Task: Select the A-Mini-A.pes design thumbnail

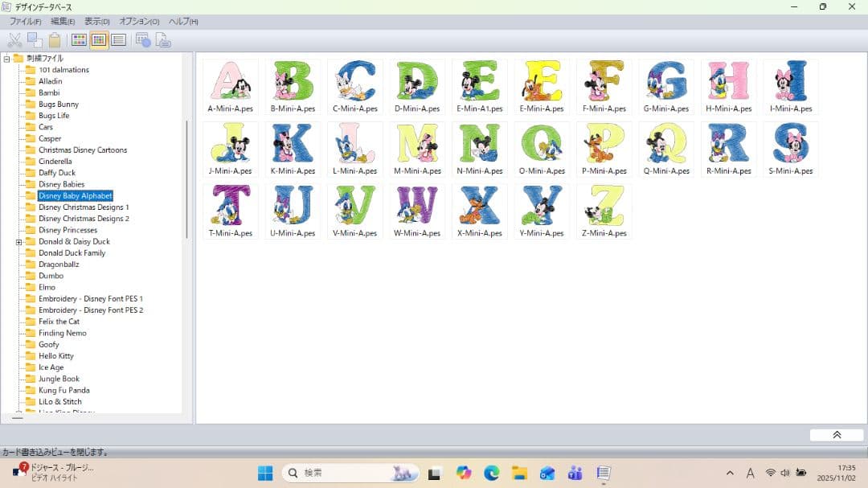Action: coord(230,86)
